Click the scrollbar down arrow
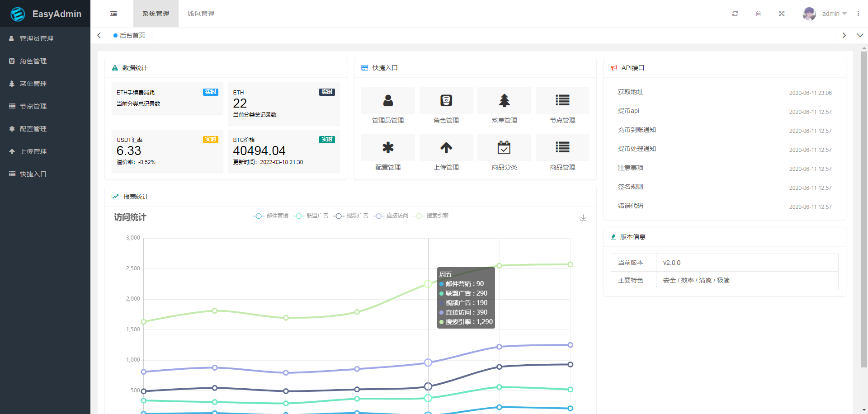Screen dimensions: 868x414 pos(864,410)
